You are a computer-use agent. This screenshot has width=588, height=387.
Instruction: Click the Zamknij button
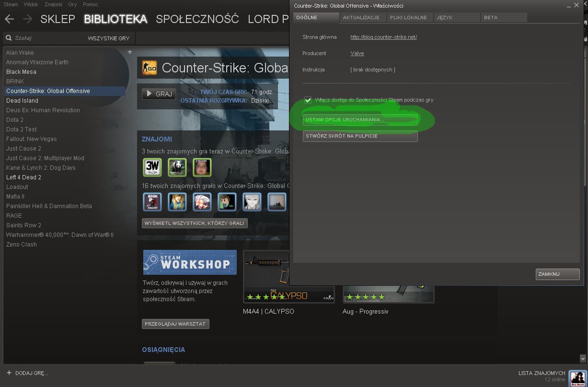point(557,274)
